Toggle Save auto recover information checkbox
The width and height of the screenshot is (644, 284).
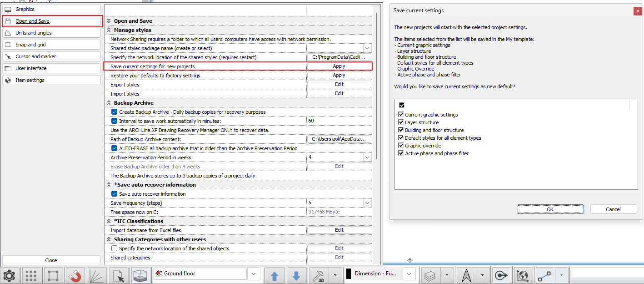click(x=115, y=194)
